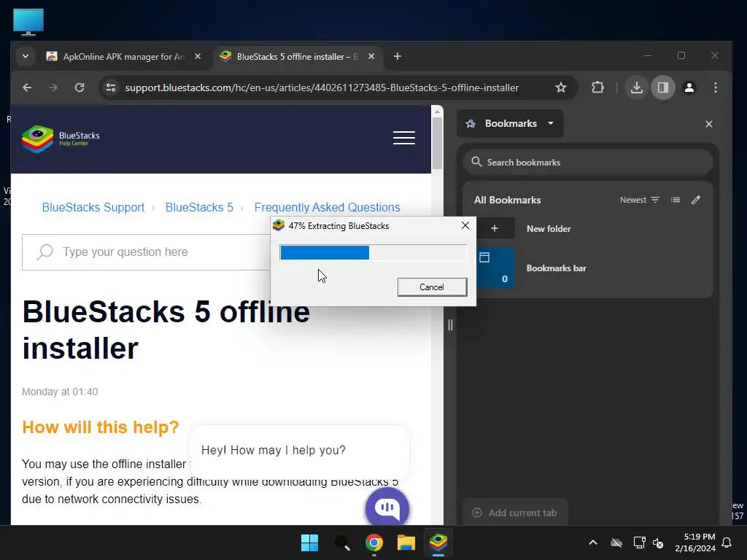Click Add current tab button
747x560 pixels.
tap(514, 513)
